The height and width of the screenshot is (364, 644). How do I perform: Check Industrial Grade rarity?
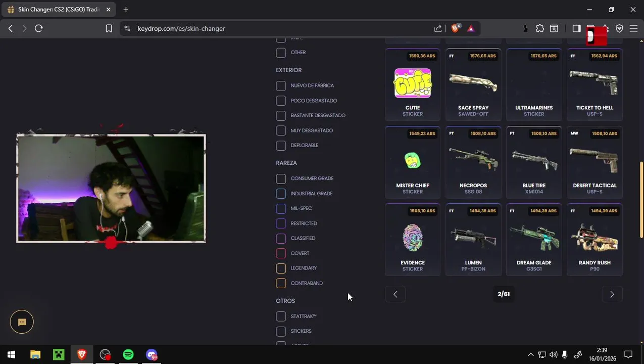(281, 194)
